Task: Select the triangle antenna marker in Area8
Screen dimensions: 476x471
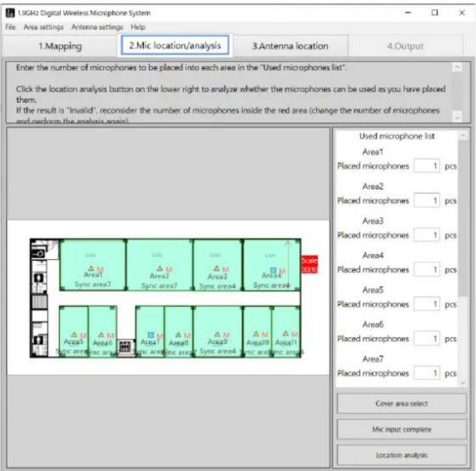Action: [178, 334]
